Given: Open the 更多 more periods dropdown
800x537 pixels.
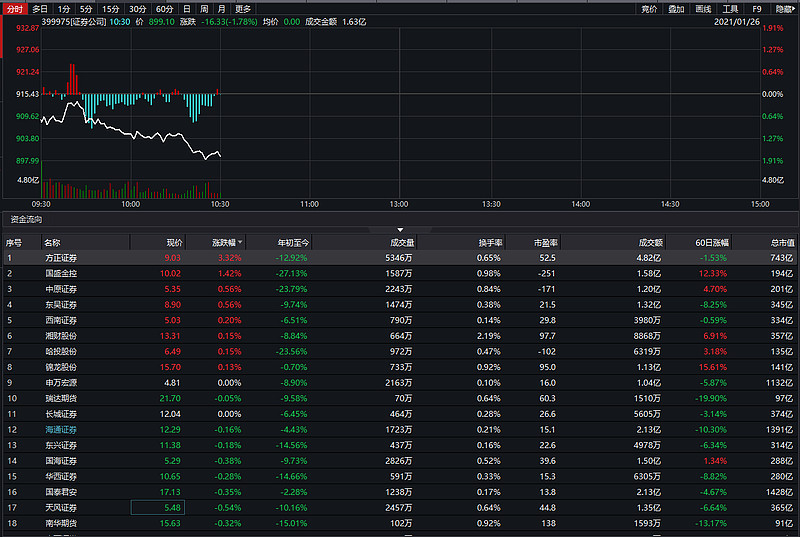Looking at the screenshot, I should [243, 8].
